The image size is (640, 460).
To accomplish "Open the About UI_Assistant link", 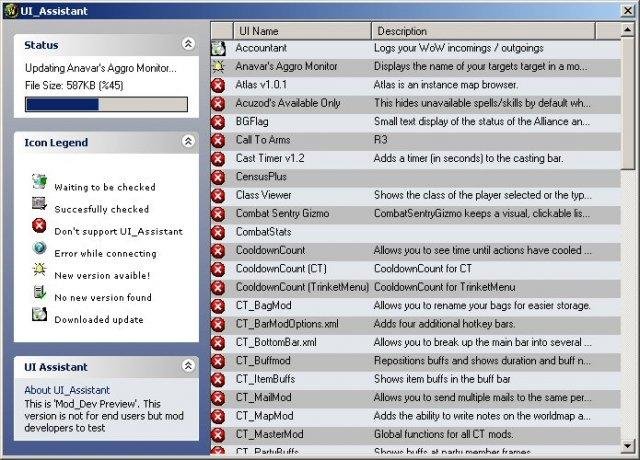I will [67, 390].
